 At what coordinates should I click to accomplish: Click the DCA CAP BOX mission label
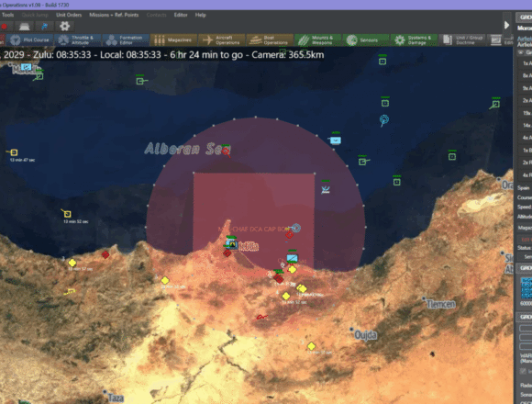coord(254,230)
